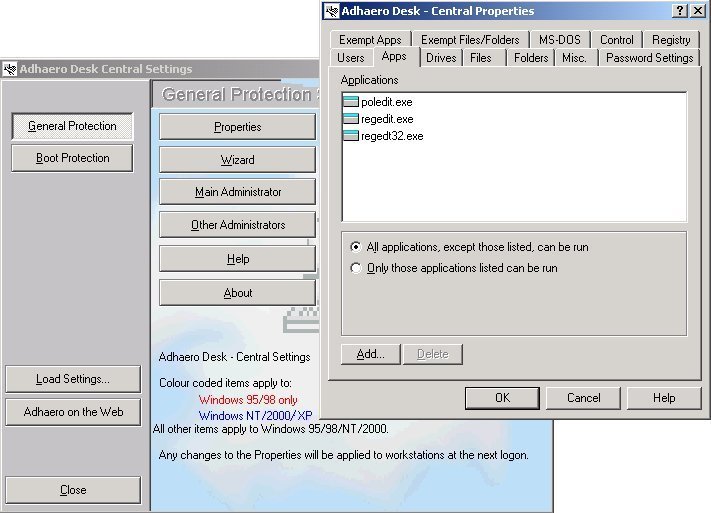711x513 pixels.
Task: Click Cancel in Central Properties
Action: click(x=584, y=398)
